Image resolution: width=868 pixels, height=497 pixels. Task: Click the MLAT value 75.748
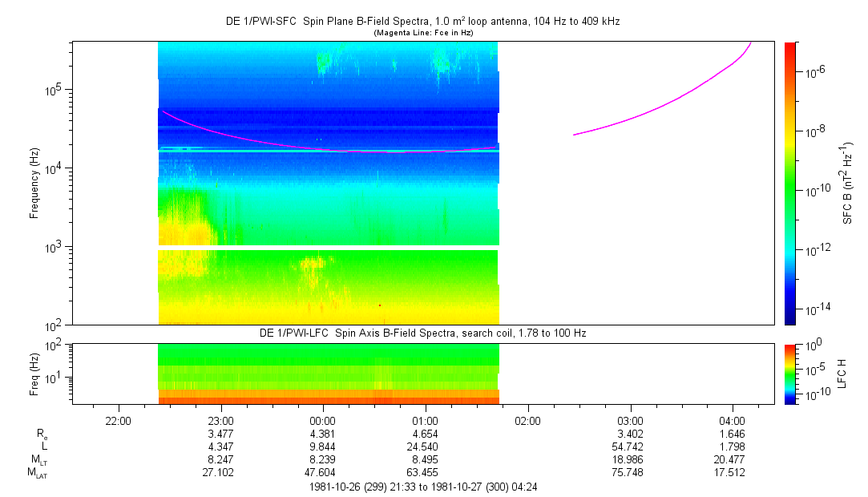coord(630,473)
